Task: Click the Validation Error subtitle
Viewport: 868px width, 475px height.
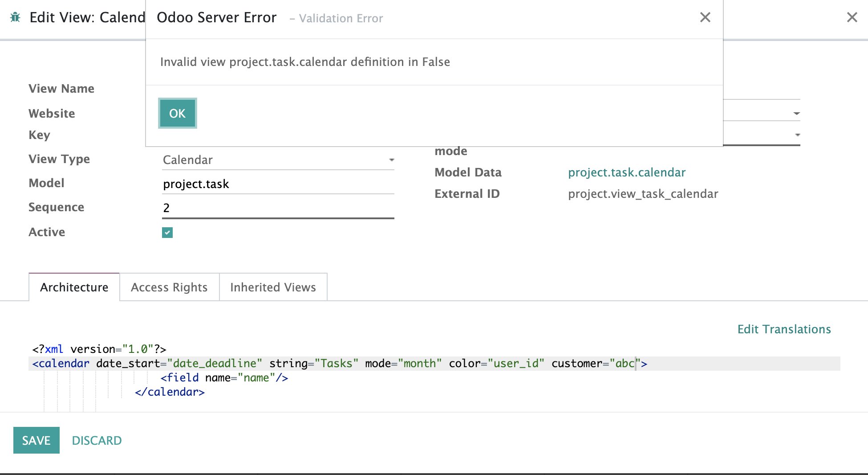Action: [x=336, y=18]
